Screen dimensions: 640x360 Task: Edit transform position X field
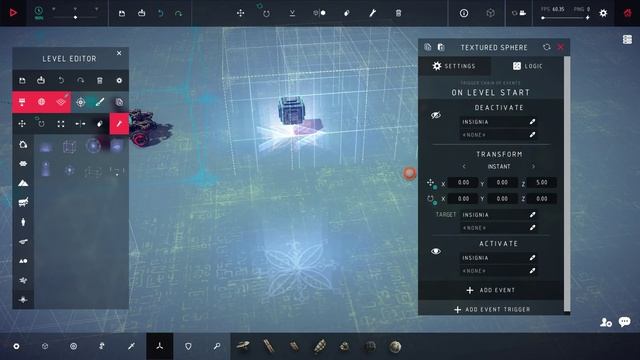463,182
